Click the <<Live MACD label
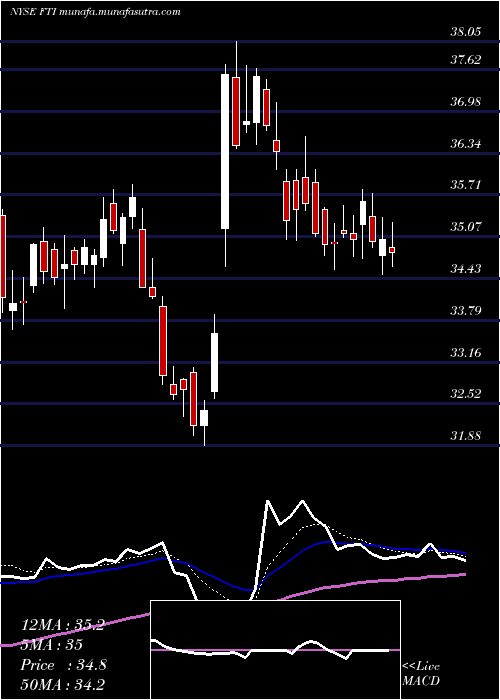 421,674
